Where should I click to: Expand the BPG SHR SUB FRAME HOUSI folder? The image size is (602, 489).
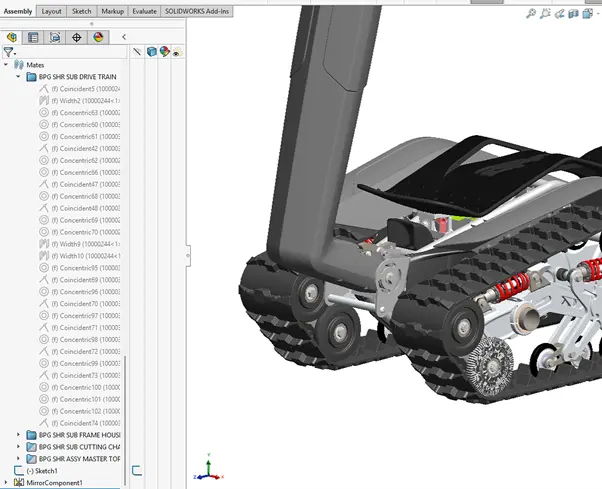(18, 434)
